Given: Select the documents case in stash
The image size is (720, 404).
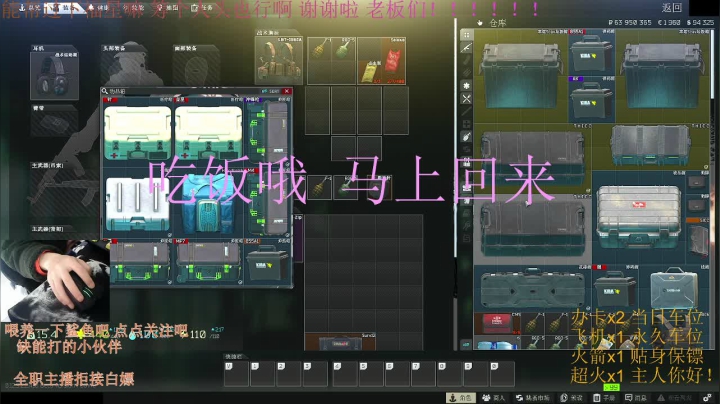Looking at the screenshot, I should pyautogui.click(x=675, y=288).
